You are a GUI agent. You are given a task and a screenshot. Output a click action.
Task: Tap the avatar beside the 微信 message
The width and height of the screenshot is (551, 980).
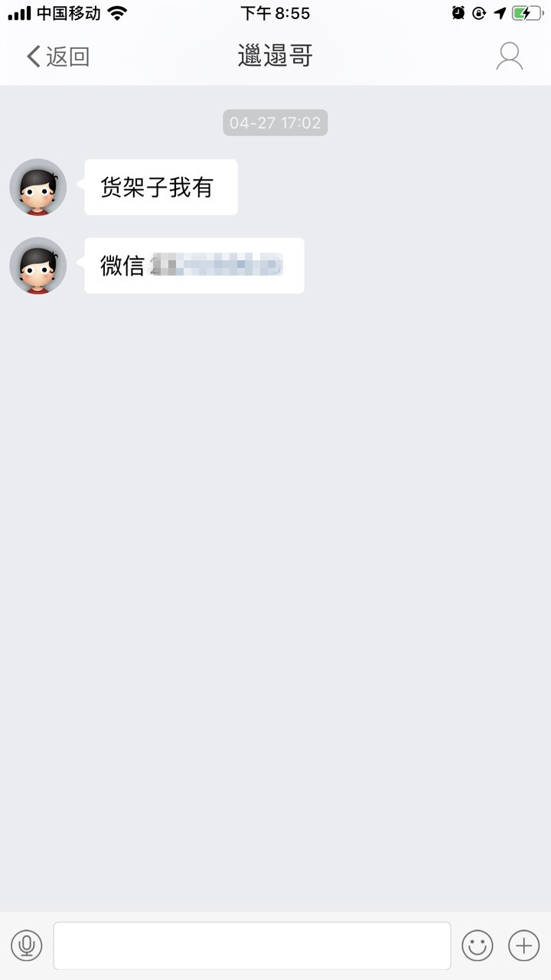pos(38,266)
